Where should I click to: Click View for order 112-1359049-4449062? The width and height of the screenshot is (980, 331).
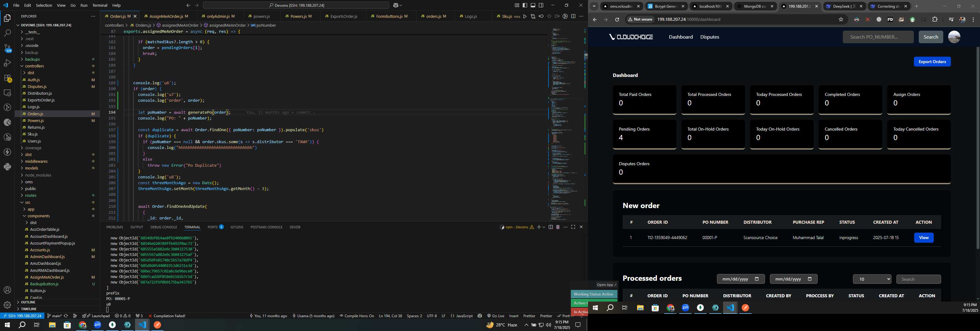click(x=923, y=238)
